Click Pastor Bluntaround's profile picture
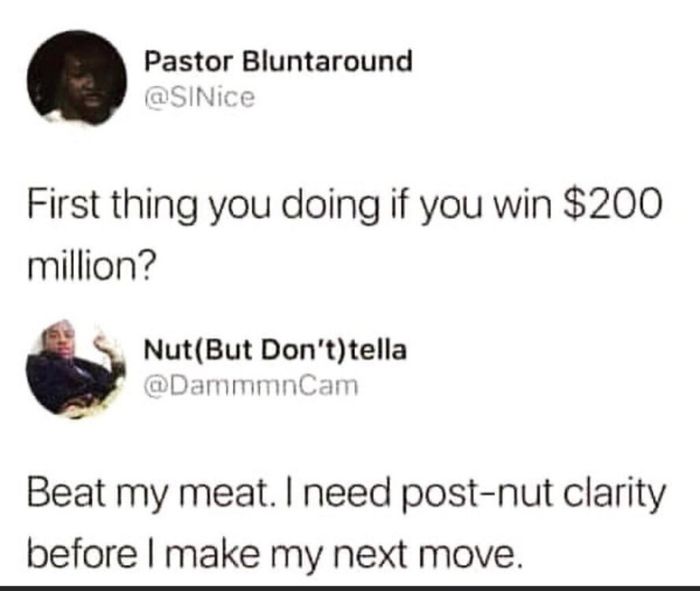This screenshot has width=700, height=591. point(76,77)
